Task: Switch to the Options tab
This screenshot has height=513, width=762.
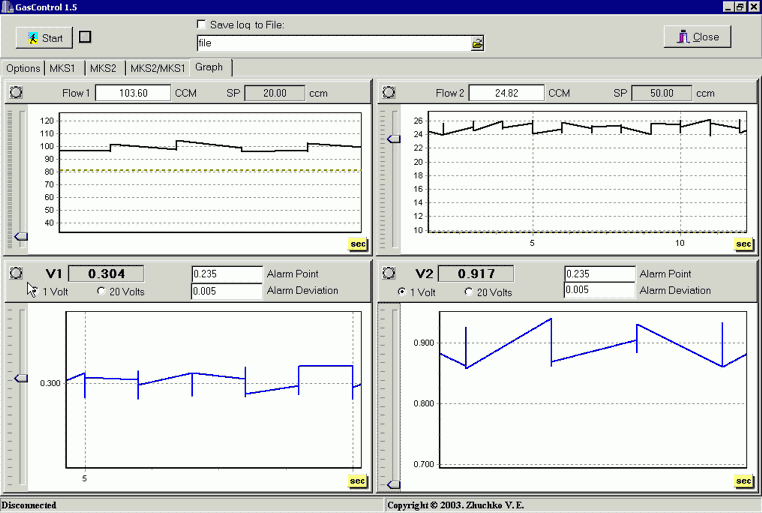Action: [22, 68]
